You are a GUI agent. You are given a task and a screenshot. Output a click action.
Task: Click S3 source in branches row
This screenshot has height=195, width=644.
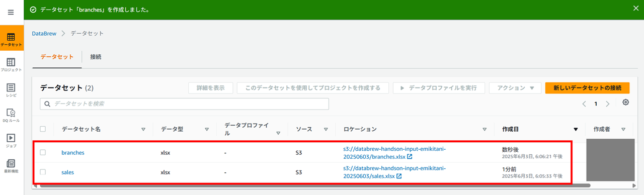pyautogui.click(x=299, y=152)
